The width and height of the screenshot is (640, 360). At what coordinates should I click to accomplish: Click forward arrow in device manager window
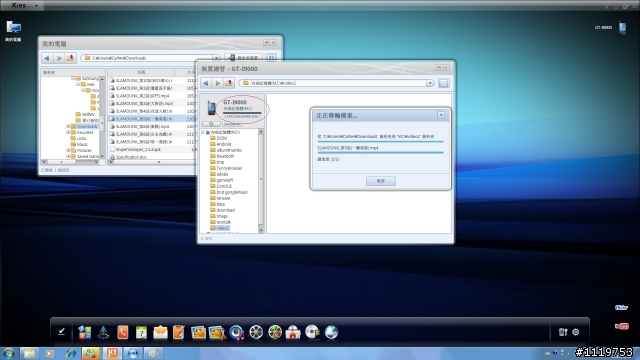click(218, 83)
